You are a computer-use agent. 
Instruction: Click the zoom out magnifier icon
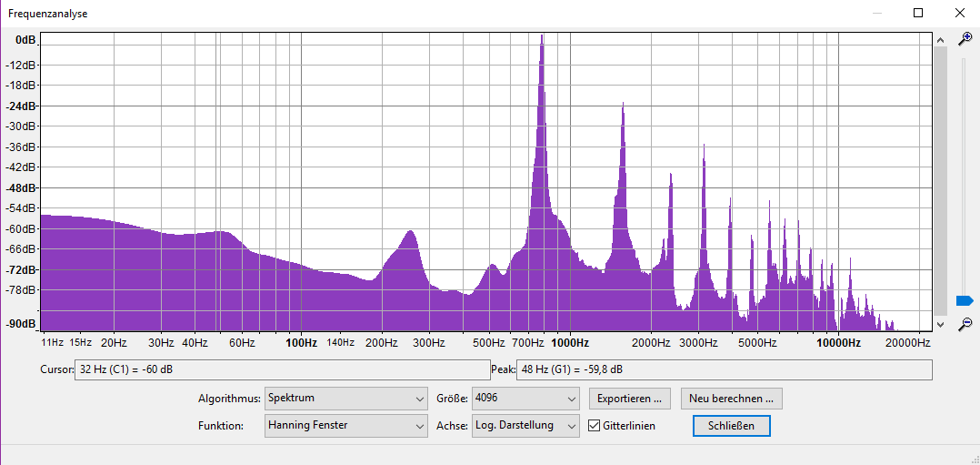(965, 324)
